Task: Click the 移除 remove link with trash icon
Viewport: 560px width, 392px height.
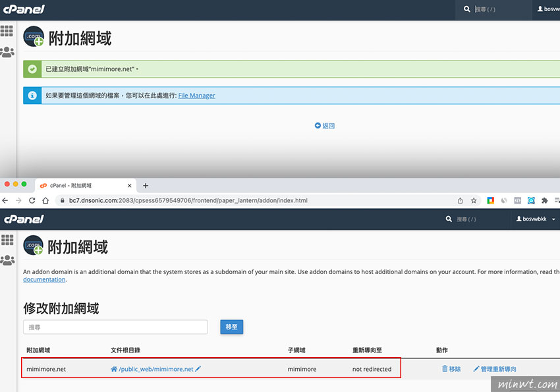Action: pos(451,369)
